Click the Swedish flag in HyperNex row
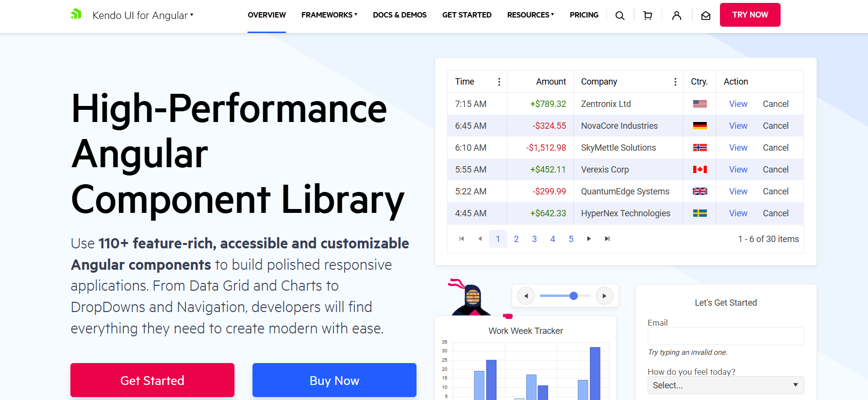 tap(700, 213)
